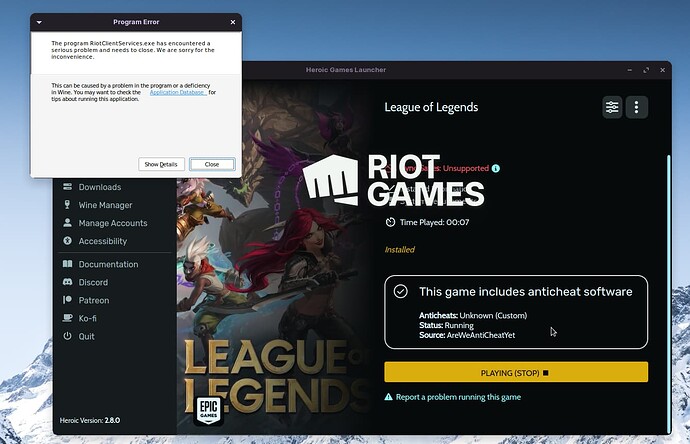This screenshot has height=444, width=690.
Task: Click the warning triangle beside Report a problem
Action: click(388, 397)
